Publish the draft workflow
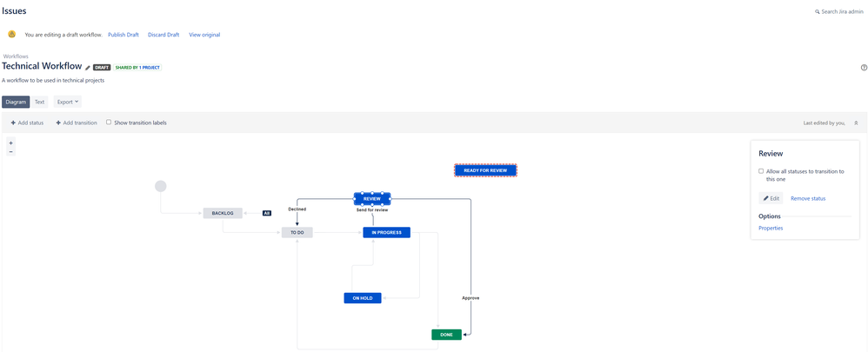 [124, 35]
